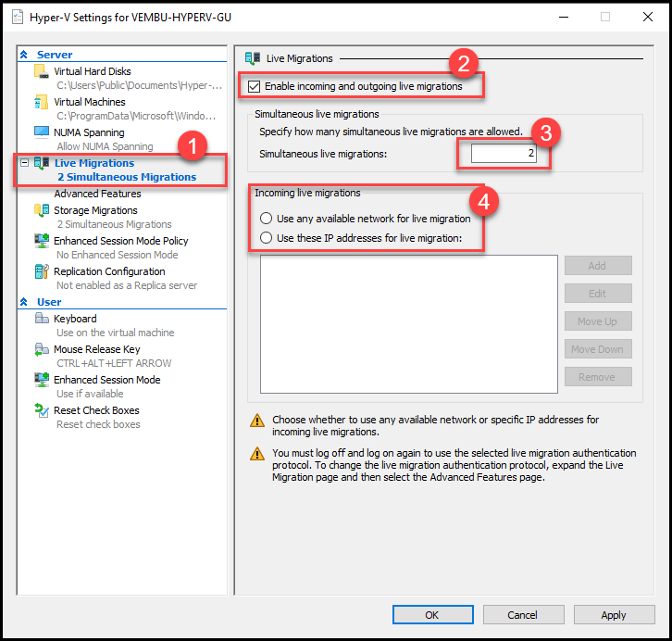Click the OK button
This screenshot has height=641, width=672.
point(433,615)
